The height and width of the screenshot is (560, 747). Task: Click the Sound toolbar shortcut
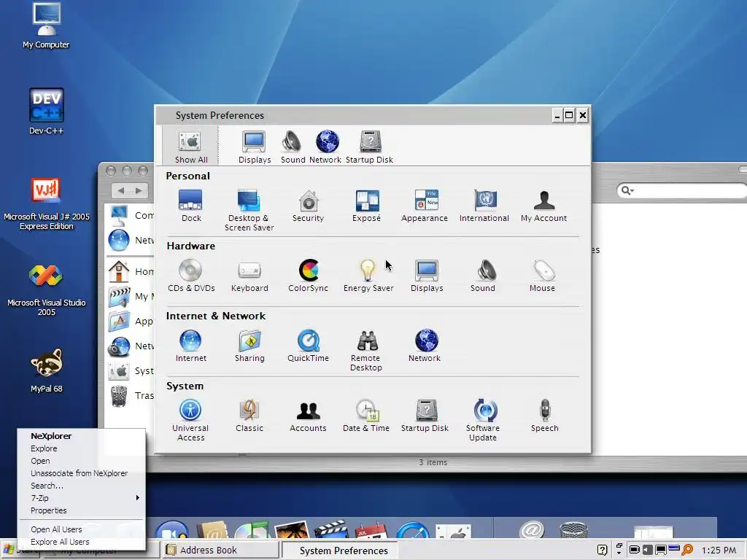293,147
